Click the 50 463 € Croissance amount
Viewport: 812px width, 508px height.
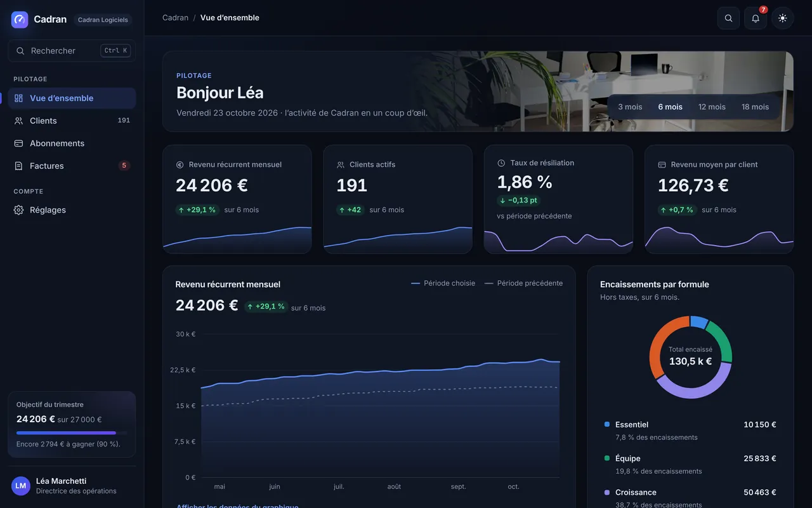(x=760, y=492)
